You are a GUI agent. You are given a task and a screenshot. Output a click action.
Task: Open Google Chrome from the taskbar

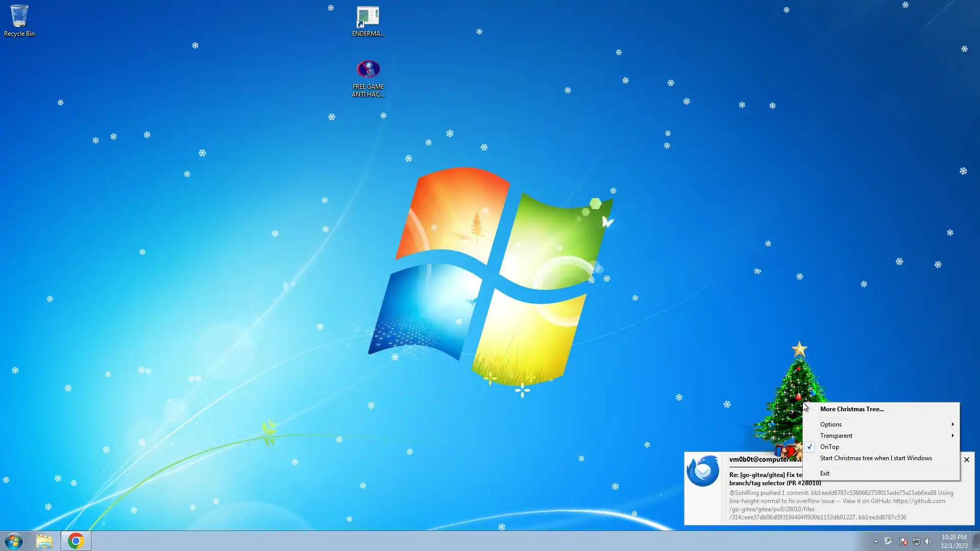[x=76, y=541]
